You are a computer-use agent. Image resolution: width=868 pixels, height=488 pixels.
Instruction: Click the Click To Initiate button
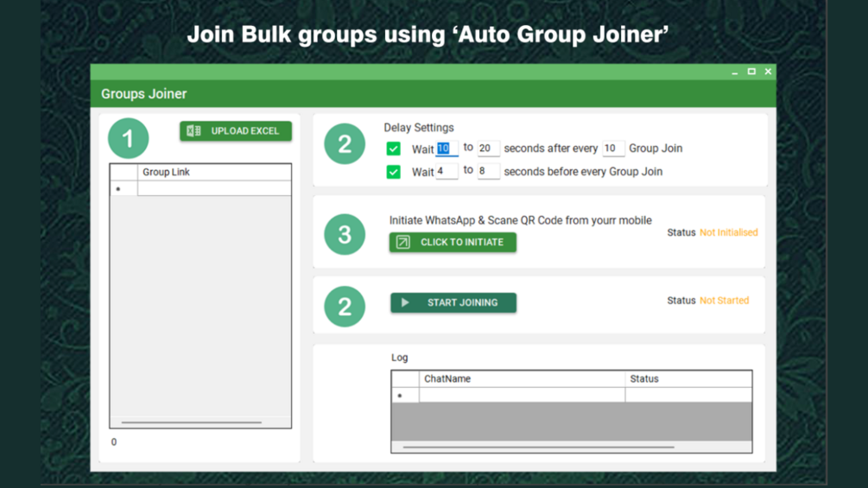tap(453, 243)
